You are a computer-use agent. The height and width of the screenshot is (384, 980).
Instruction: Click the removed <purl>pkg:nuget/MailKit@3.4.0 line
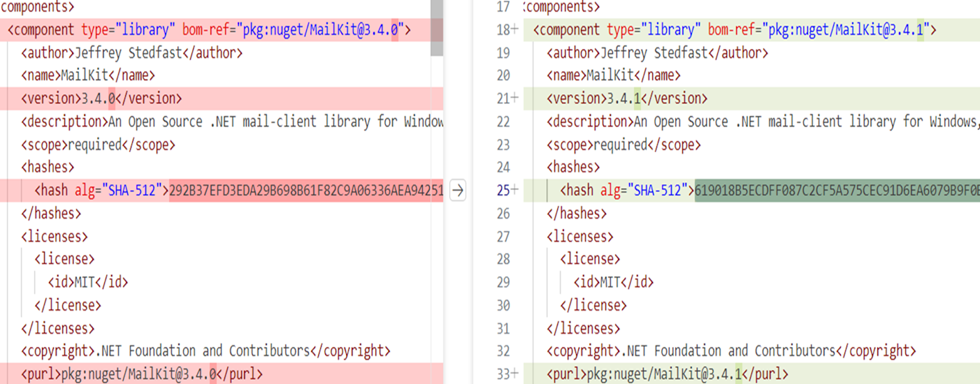tap(222, 374)
